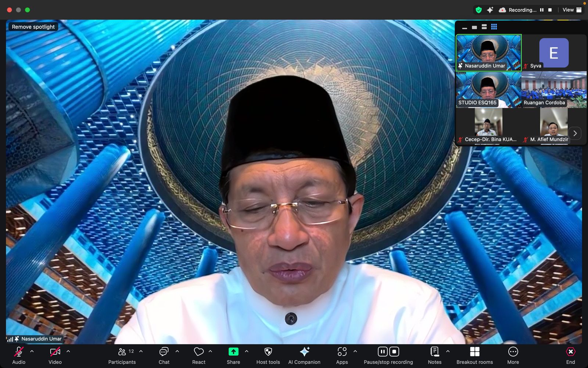
Task: Click the cloud Recording indicator
Action: click(518, 10)
